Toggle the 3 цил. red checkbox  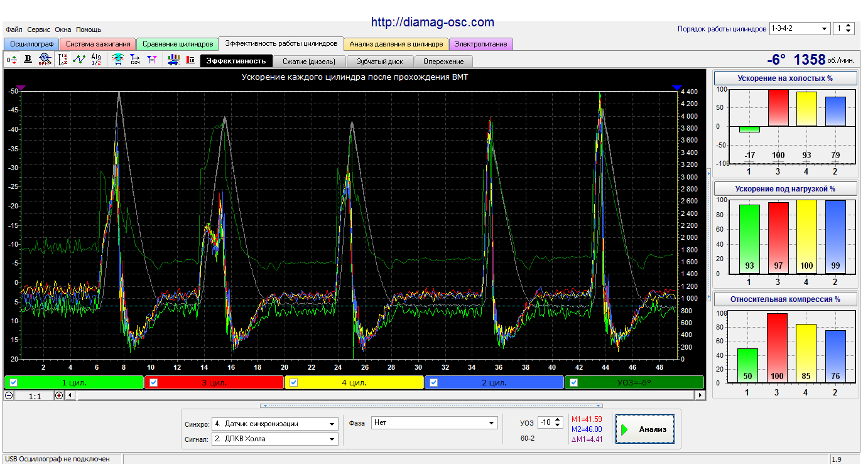pos(154,382)
